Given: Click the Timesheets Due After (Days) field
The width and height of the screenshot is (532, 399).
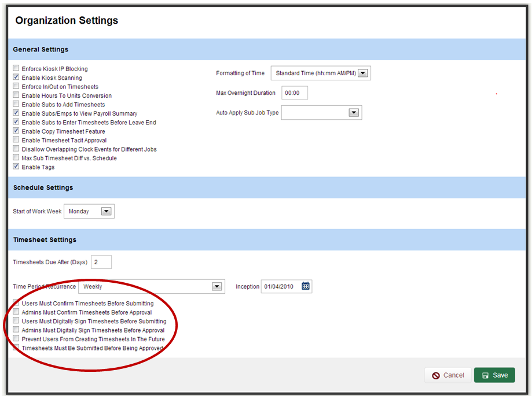Looking at the screenshot, I should pos(101,262).
